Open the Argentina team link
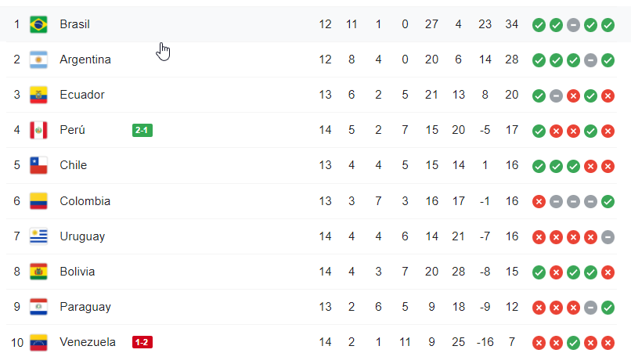The width and height of the screenshot is (631, 364). click(85, 59)
